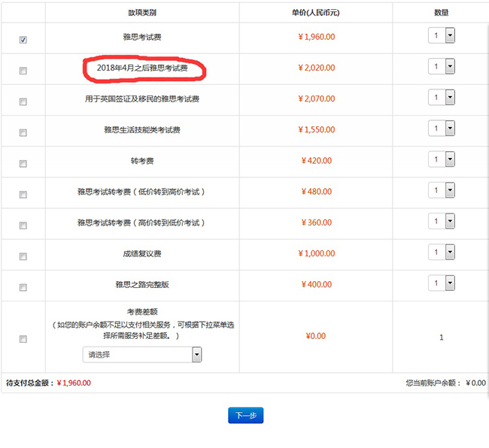Click the 款项类别 column header

142,13
